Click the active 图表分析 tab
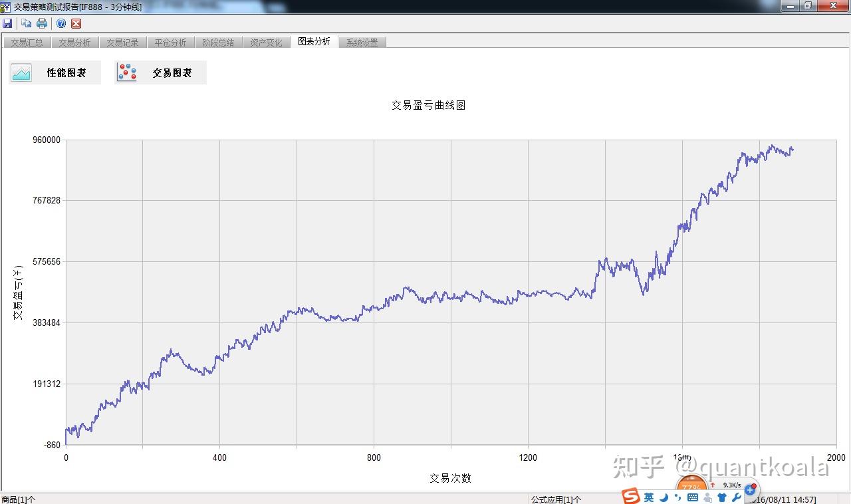 [x=314, y=41]
